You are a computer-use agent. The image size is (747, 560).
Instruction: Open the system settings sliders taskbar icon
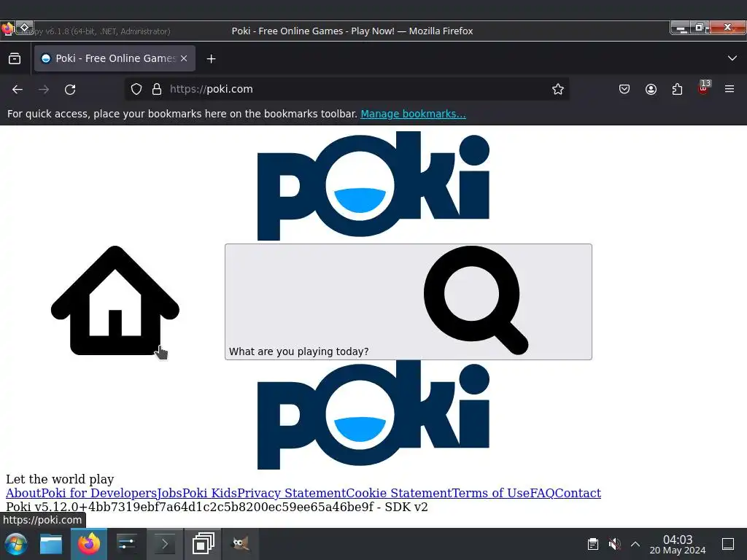(x=127, y=544)
